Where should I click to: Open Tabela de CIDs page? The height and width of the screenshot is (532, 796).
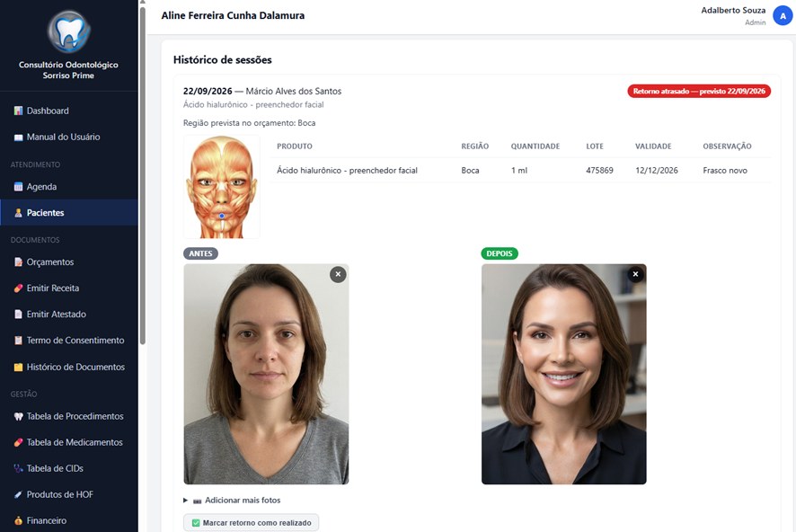pyautogui.click(x=68, y=468)
